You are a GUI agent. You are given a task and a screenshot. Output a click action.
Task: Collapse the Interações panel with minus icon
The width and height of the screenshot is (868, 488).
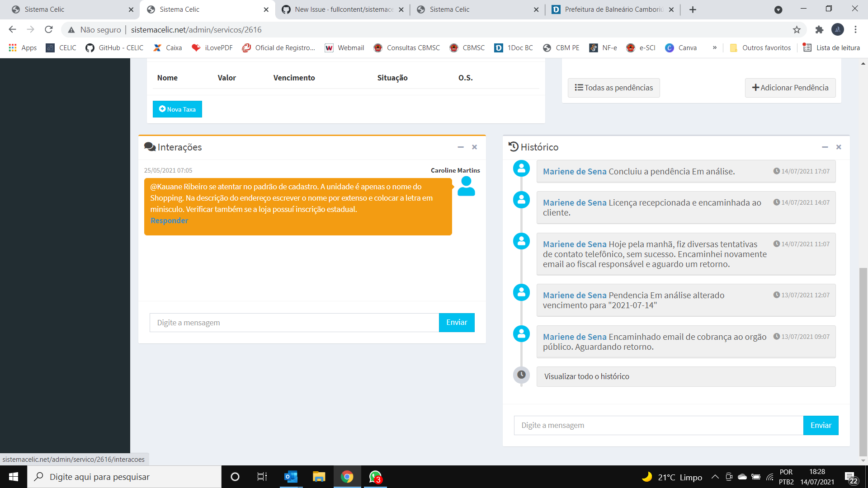(x=461, y=147)
